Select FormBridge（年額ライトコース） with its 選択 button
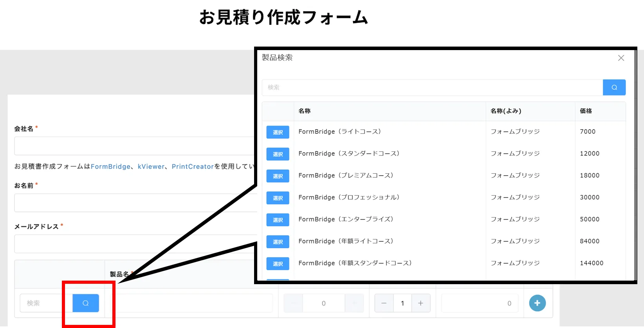This screenshot has width=644, height=328. 278,242
